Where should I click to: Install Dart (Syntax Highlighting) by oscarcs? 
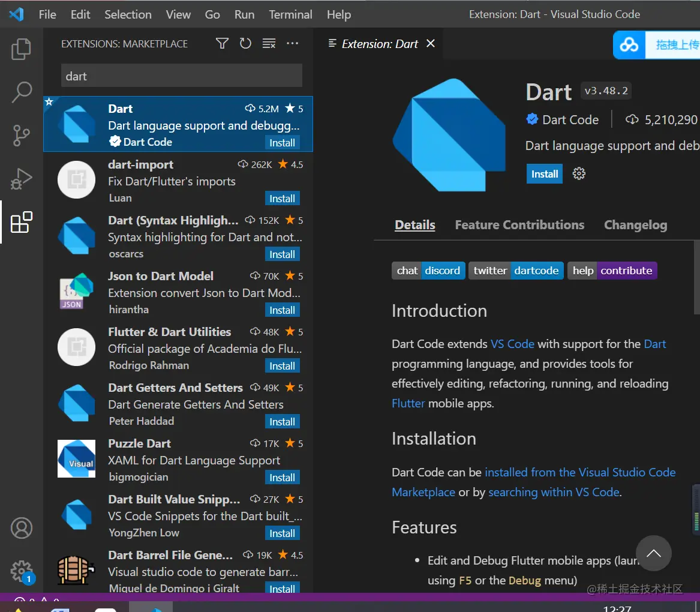click(282, 254)
